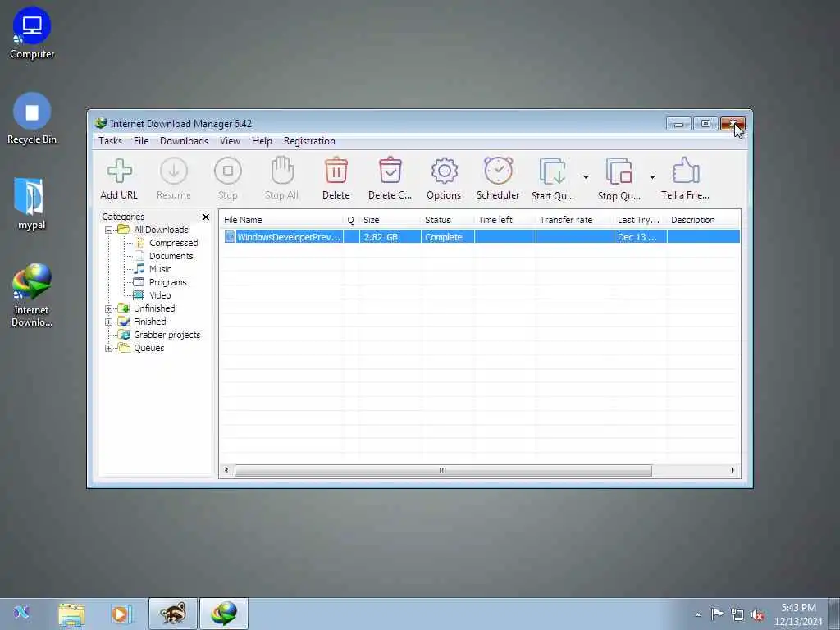Sort by Description column header

703,220
